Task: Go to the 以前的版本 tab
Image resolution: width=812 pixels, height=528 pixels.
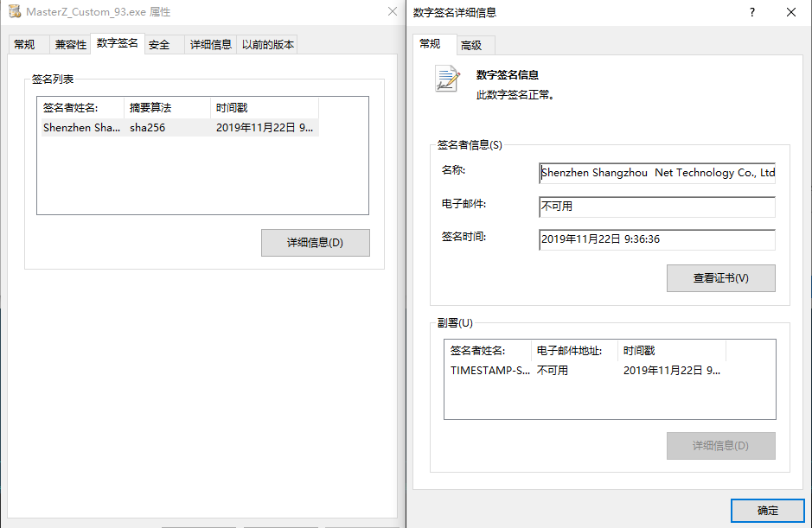Action: [x=267, y=45]
